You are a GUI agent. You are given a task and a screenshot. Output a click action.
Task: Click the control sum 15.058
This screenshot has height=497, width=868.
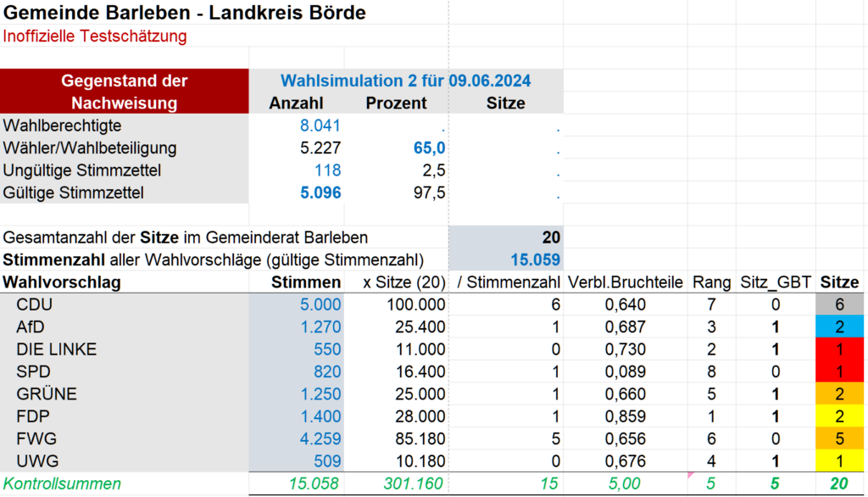(314, 483)
